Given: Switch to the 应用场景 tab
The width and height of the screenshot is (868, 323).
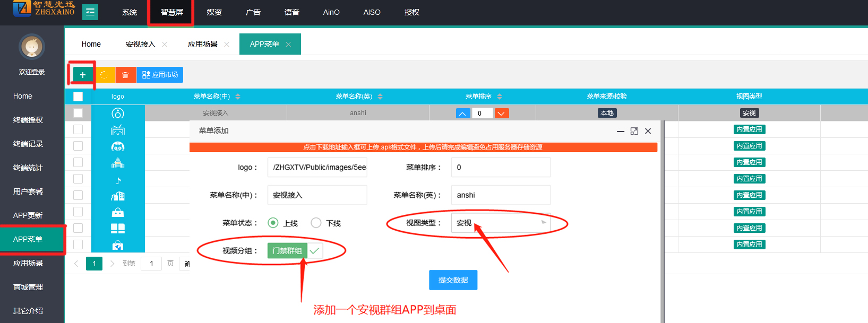Looking at the screenshot, I should [202, 44].
